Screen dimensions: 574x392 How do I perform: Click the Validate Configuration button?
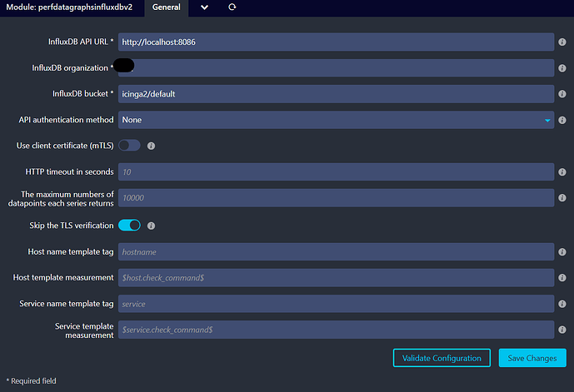pos(442,358)
